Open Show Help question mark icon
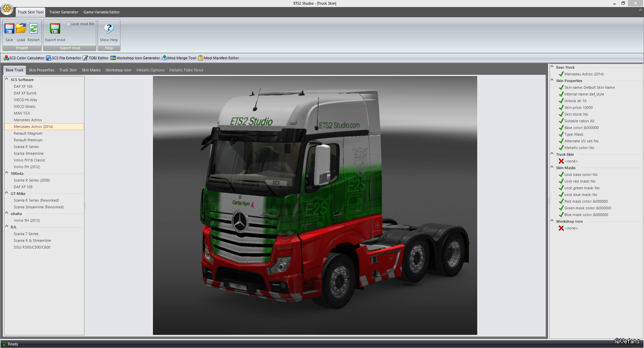644x348 pixels. (109, 29)
